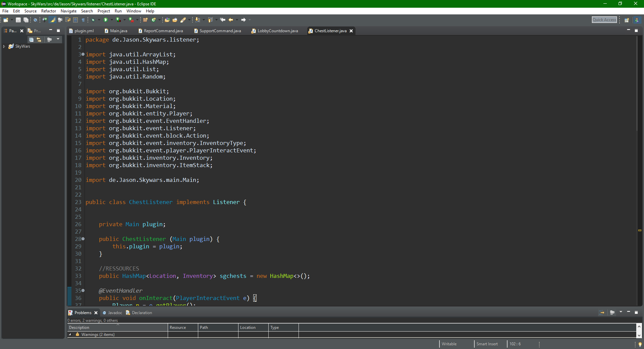Open the Back history dropdown
Viewport: 644px width, 349px height.
tap(237, 20)
